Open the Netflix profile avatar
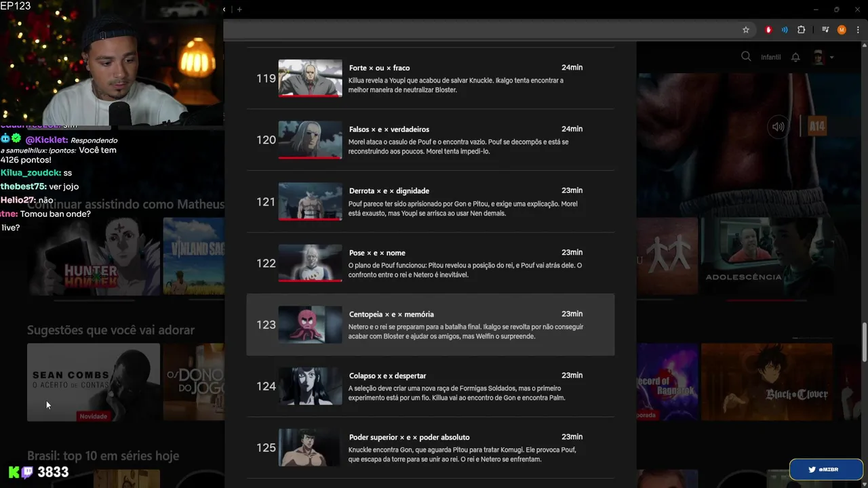This screenshot has width=868, height=488. pyautogui.click(x=818, y=58)
